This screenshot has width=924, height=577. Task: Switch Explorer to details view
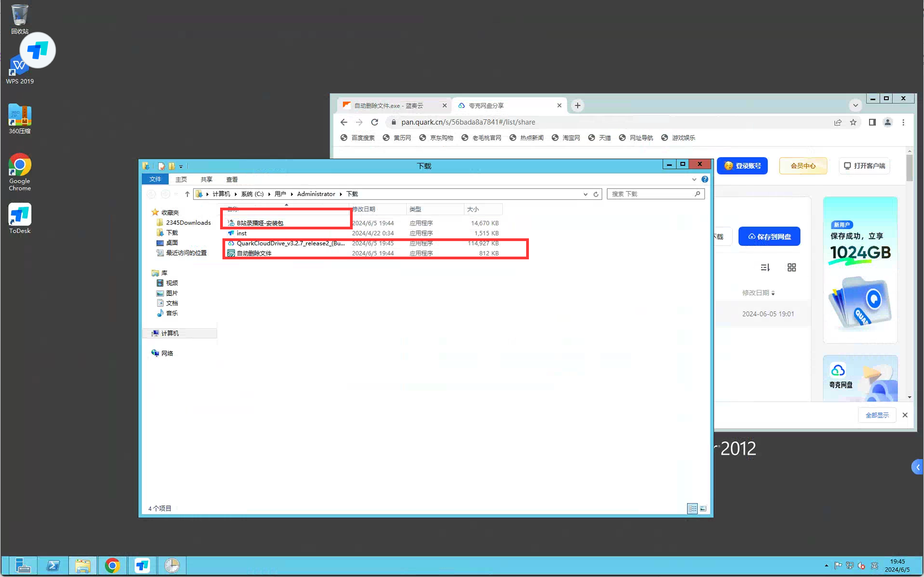(692, 508)
